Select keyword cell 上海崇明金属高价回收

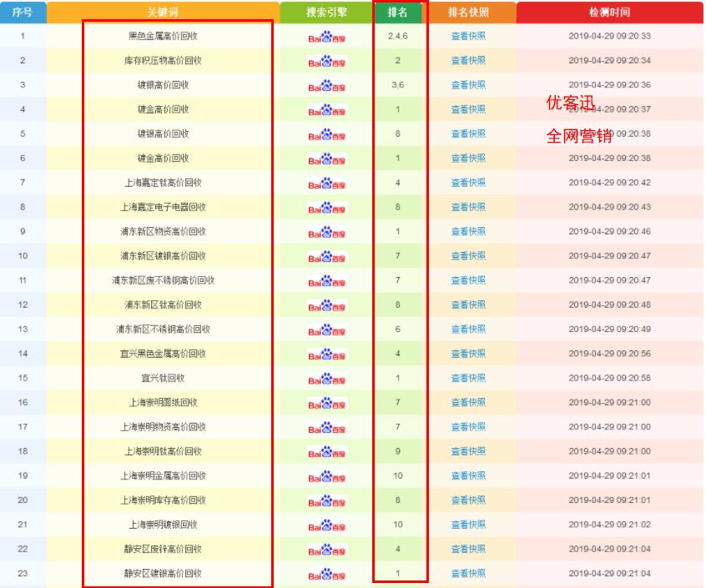click(163, 475)
